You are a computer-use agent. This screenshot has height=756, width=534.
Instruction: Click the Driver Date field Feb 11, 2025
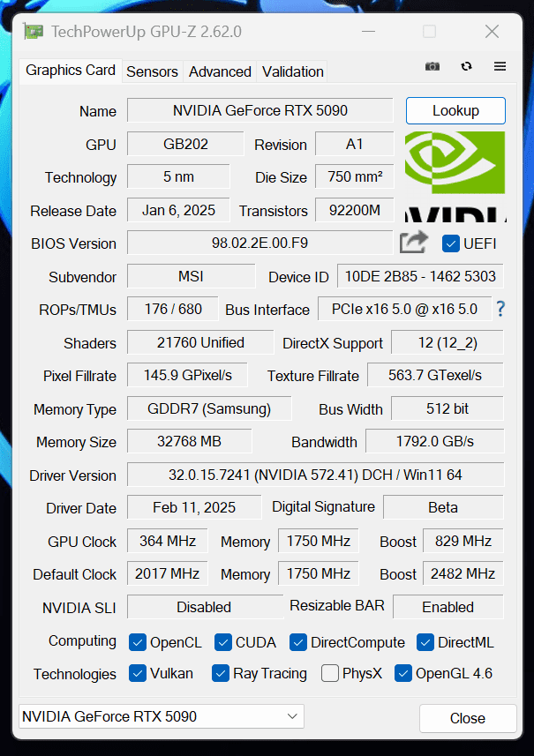coord(194,507)
